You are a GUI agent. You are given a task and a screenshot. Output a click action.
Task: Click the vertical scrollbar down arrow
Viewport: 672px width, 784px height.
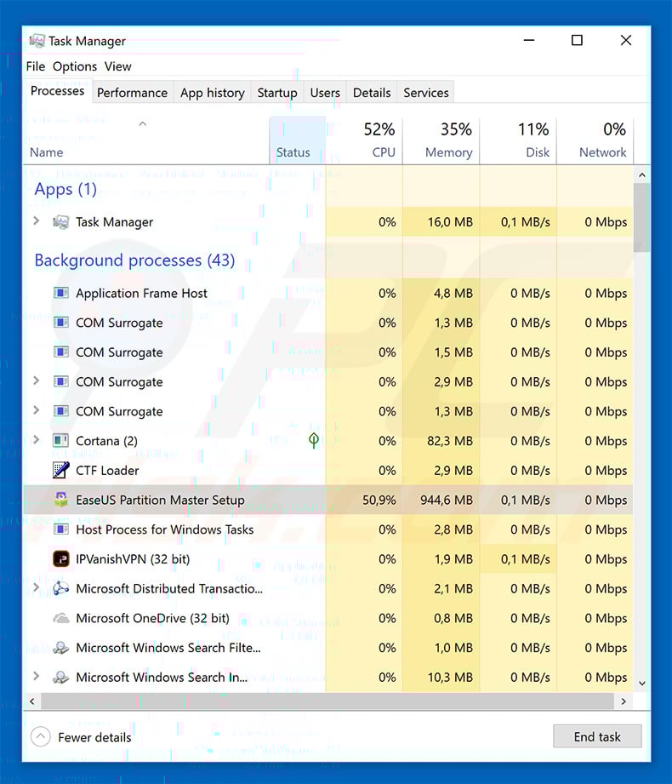642,683
